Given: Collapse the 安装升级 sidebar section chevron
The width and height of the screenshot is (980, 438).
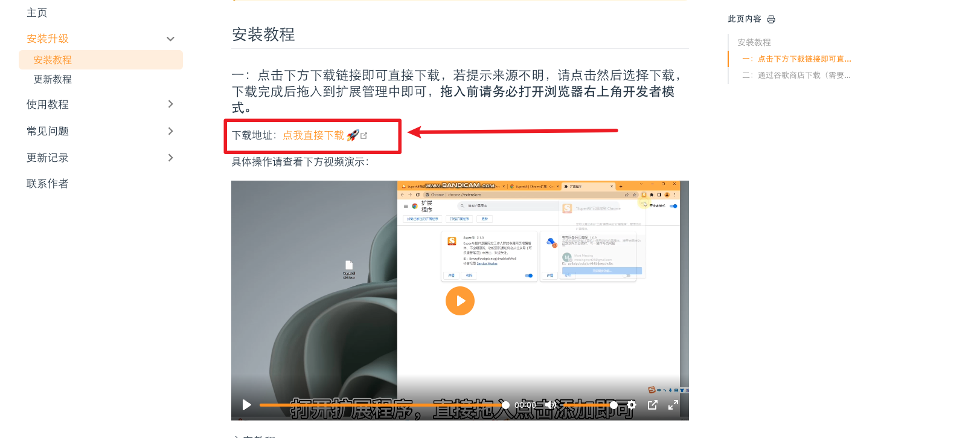Looking at the screenshot, I should click(x=170, y=39).
